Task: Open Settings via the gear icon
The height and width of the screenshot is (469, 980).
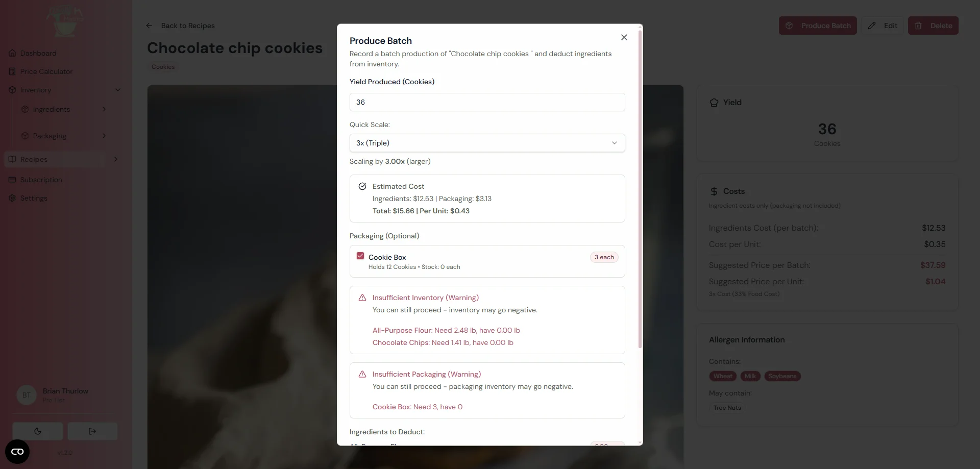Action: coord(12,198)
